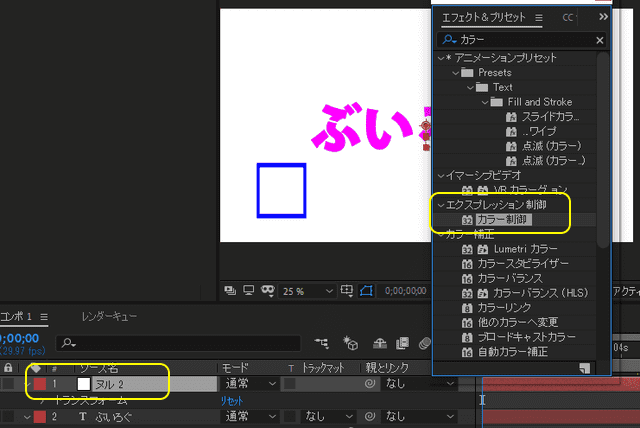The height and width of the screenshot is (428, 640).
Task: Click the parent pick whip for ぶいろぐ
Action: pyautogui.click(x=370, y=416)
